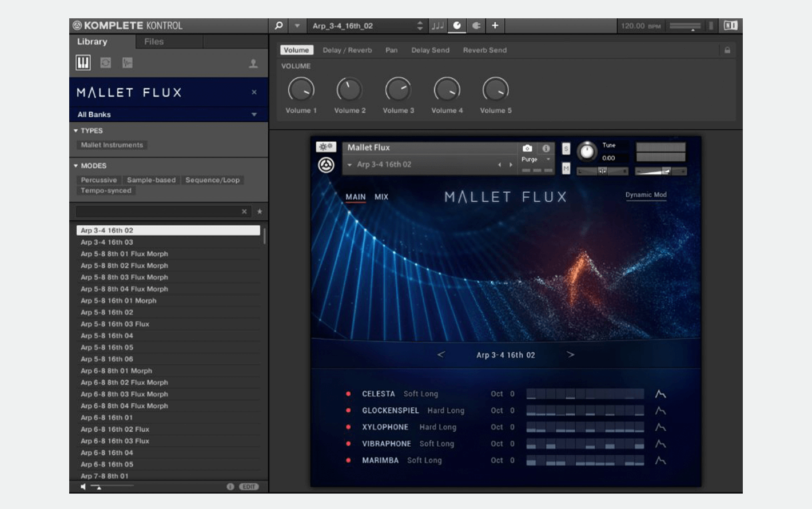812x509 pixels.
Task: Clear the preset search field with X
Action: [244, 212]
